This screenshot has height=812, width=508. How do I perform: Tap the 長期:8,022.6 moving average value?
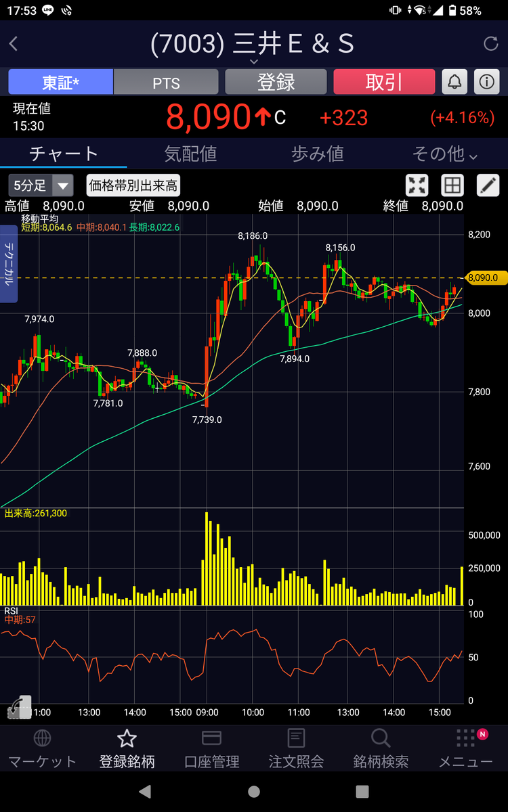click(x=154, y=227)
